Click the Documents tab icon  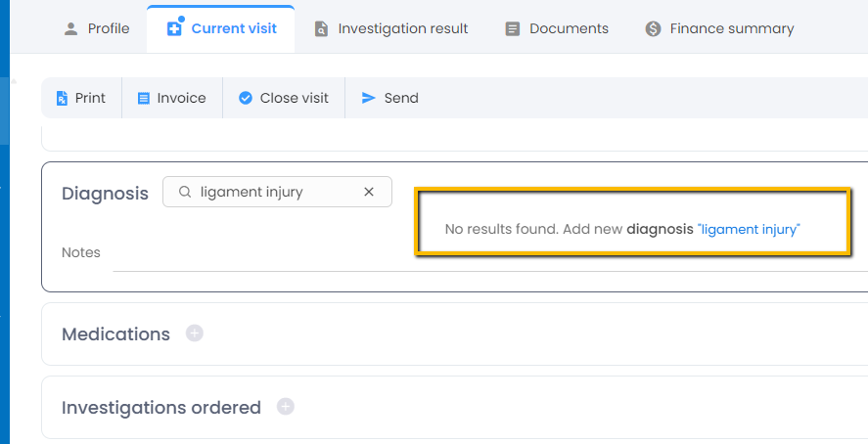pyautogui.click(x=513, y=29)
